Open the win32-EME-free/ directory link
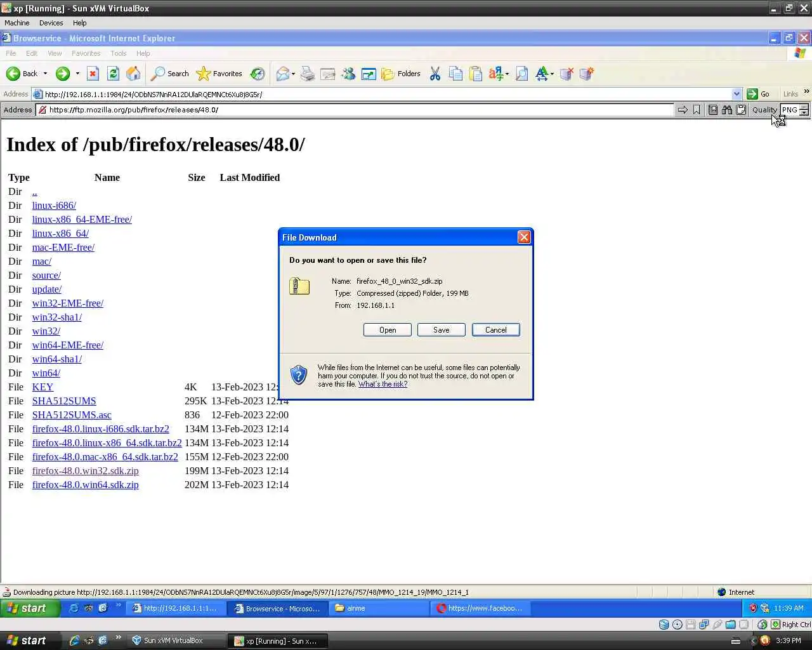The image size is (812, 650). click(x=68, y=303)
